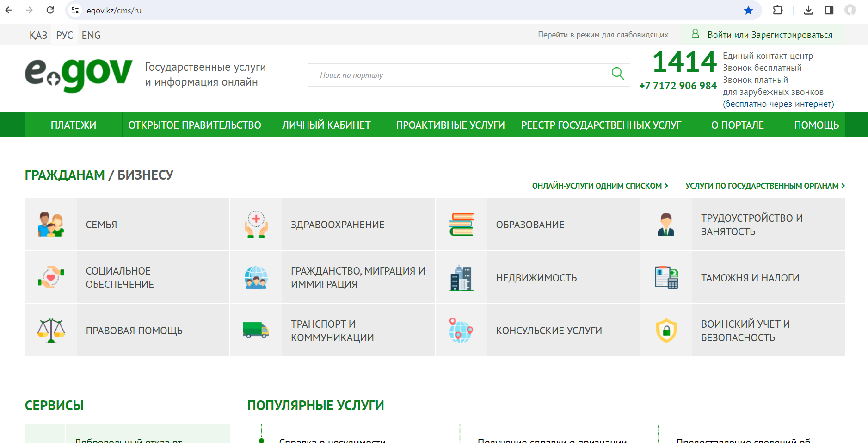
Task: Open the ПЛАТЕЖИ menu item
Action: click(74, 125)
